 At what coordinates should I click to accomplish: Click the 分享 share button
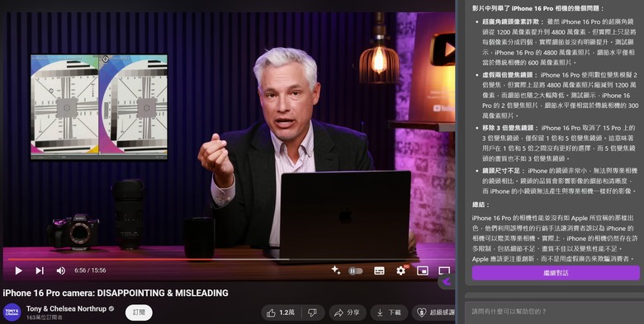(x=347, y=313)
